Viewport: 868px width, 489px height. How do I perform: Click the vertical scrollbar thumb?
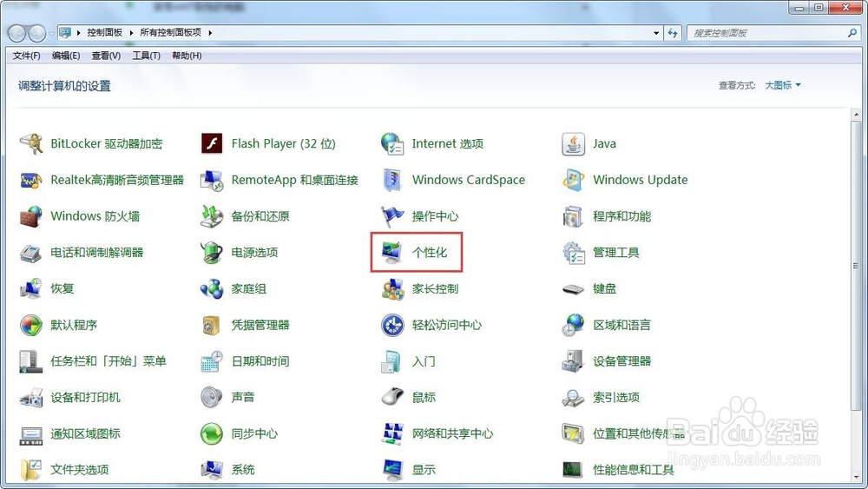coord(856,266)
